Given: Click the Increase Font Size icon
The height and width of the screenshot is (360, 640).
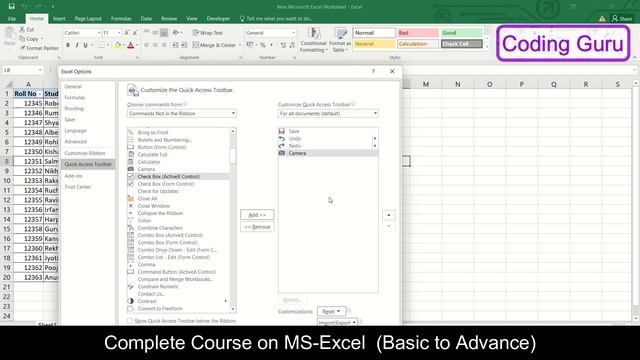Looking at the screenshot, I should (127, 33).
